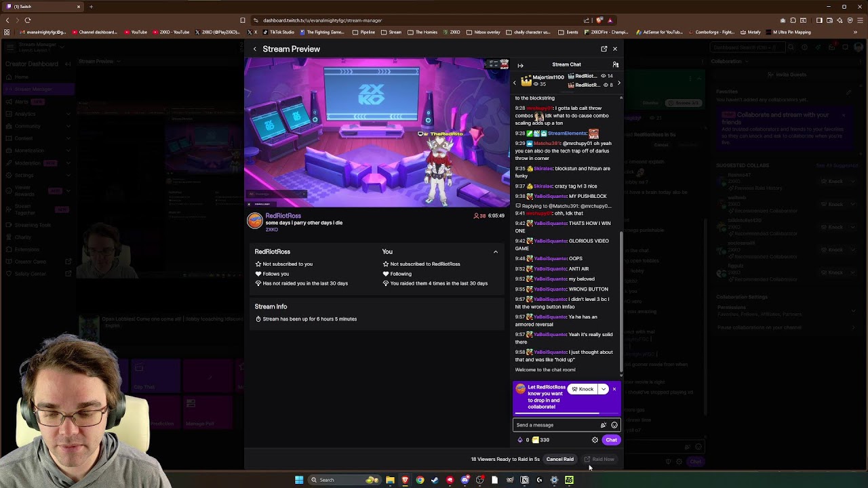Open the chat community users list icon
This screenshot has width=868, height=488.
point(616,64)
